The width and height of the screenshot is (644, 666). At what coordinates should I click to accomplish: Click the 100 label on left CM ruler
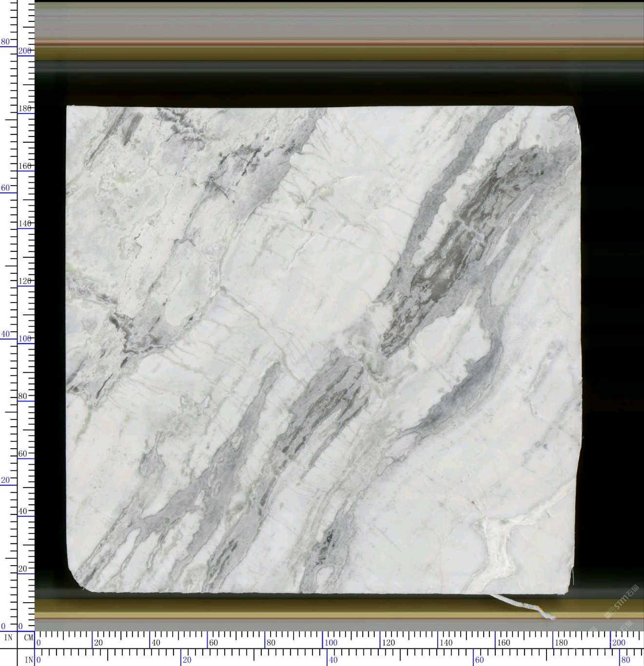click(25, 338)
